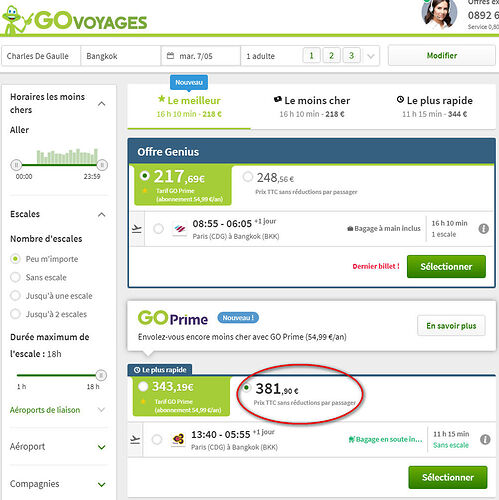Screen dimensions: 499x500
Task: Click the GO Voyages frog logo
Action: click(74, 20)
